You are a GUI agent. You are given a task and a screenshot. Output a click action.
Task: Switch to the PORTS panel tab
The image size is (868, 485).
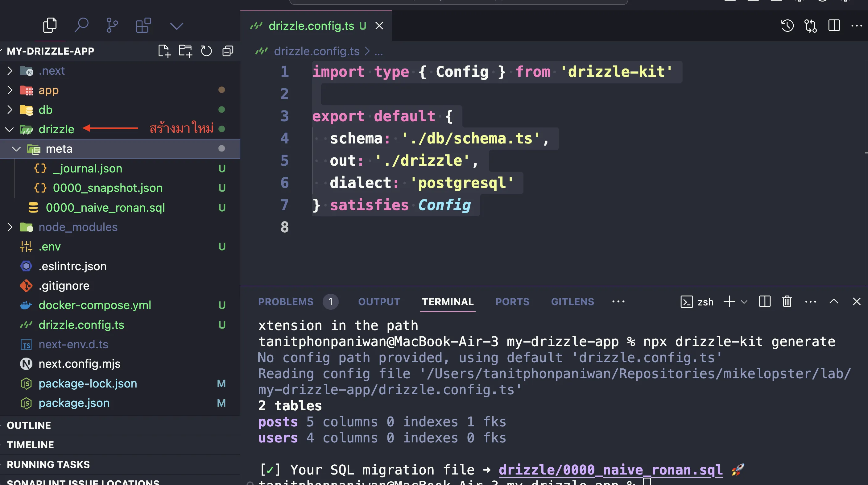click(x=512, y=302)
